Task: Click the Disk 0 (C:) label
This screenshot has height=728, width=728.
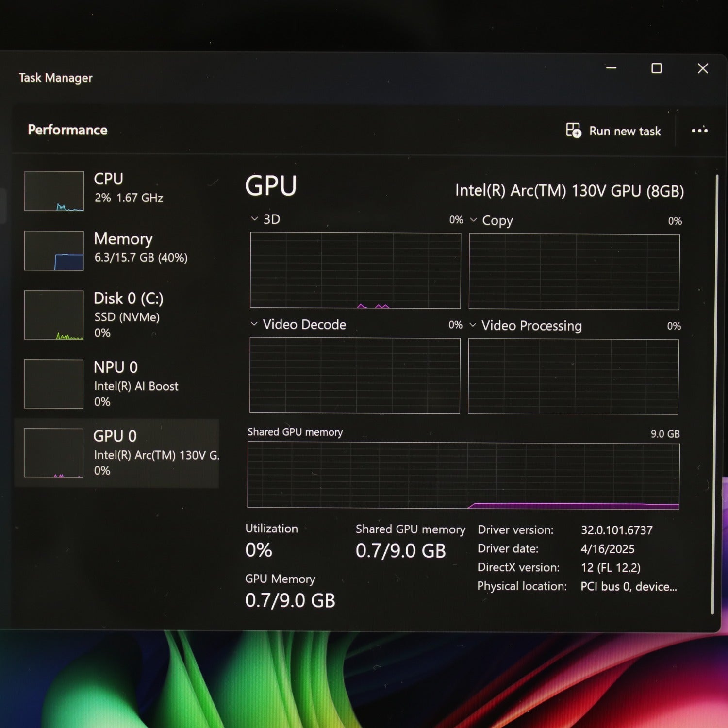Action: (x=129, y=298)
